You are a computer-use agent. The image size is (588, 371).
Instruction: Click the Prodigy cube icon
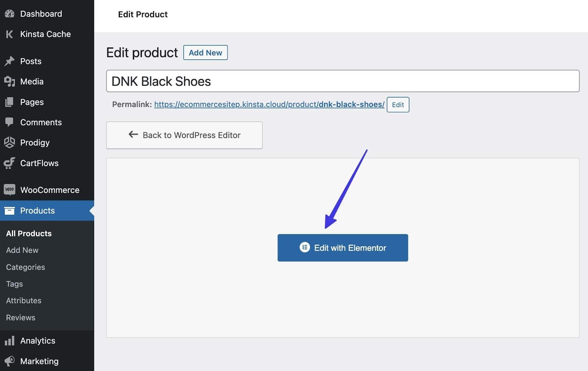pos(9,143)
